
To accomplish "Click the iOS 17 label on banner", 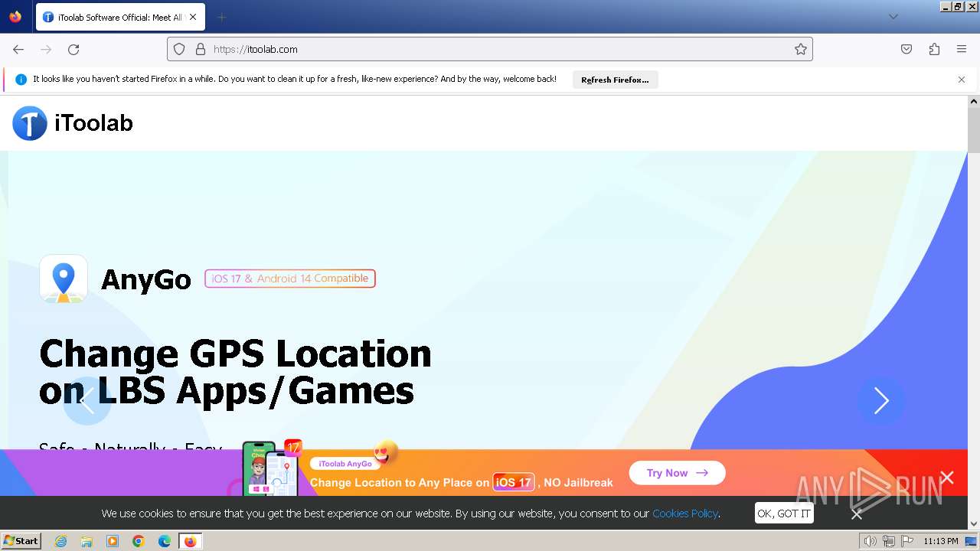I will (x=513, y=482).
